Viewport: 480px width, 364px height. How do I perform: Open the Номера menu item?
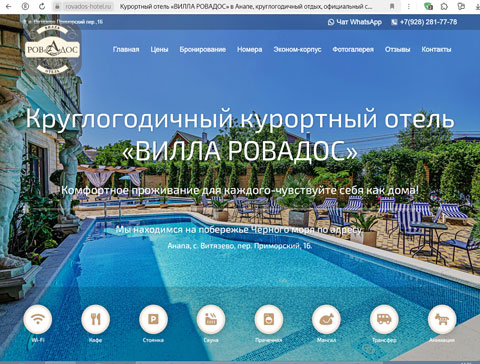[249, 50]
